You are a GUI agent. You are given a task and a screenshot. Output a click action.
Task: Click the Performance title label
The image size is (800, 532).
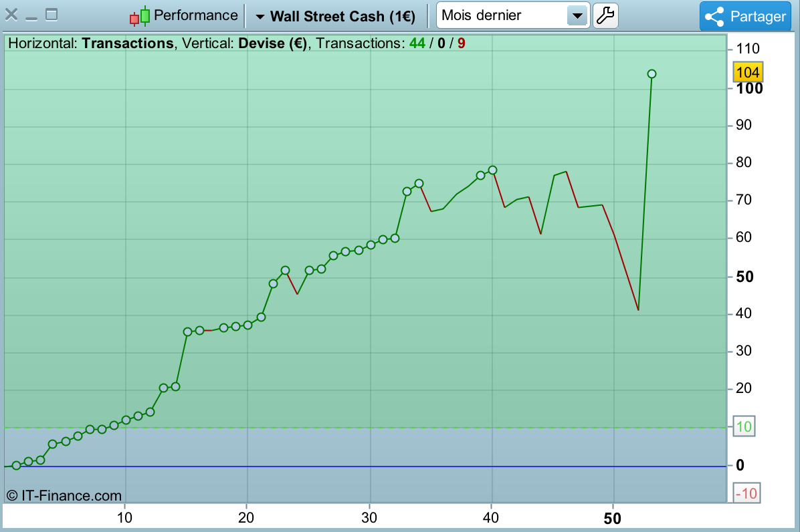pos(195,15)
